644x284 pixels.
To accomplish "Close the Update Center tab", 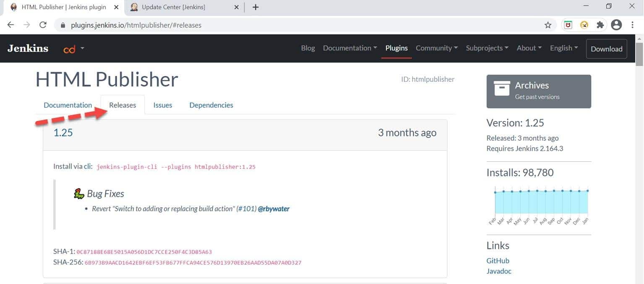I will coord(237,7).
